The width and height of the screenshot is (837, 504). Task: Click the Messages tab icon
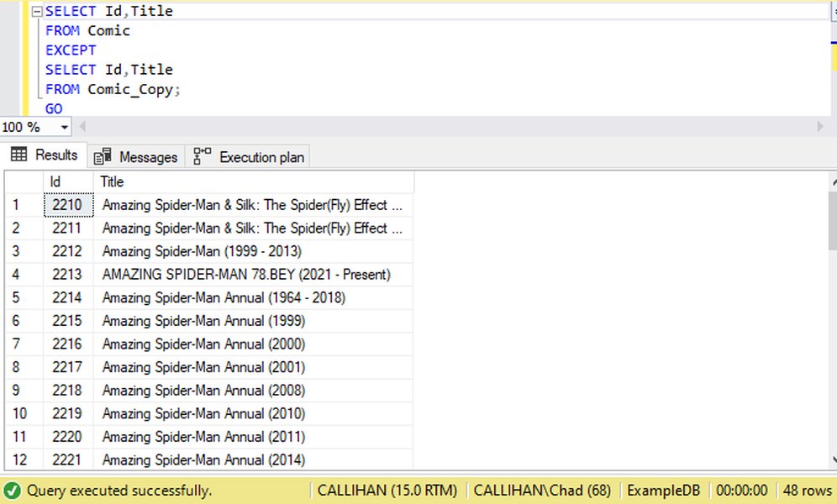click(x=102, y=157)
